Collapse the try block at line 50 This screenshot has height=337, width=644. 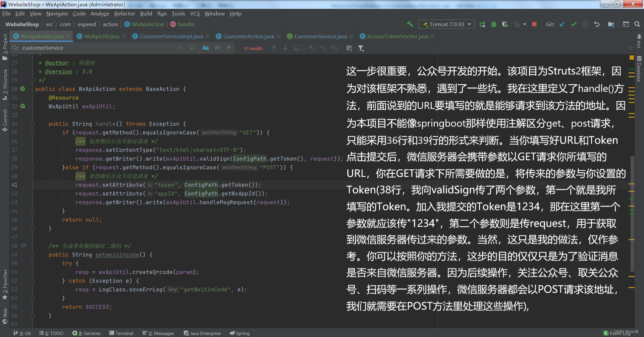33,264
